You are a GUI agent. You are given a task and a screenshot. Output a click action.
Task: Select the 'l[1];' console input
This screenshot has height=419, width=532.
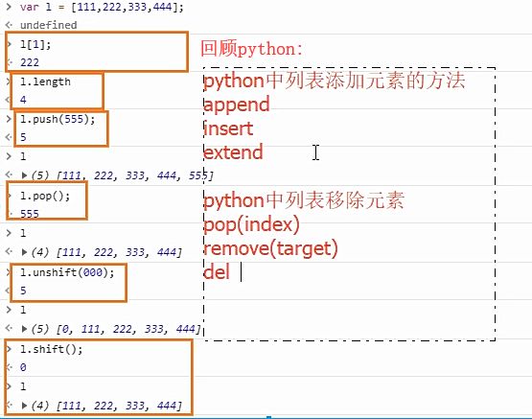pos(35,44)
